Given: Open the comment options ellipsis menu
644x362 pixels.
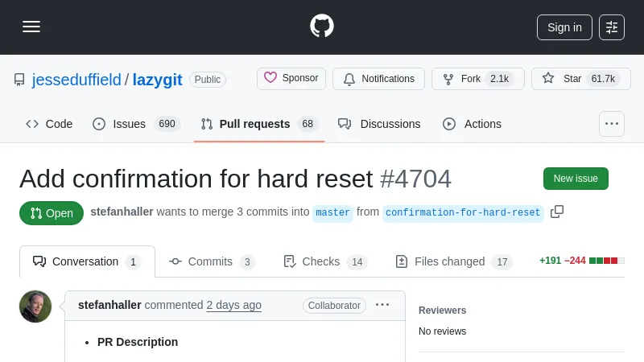Looking at the screenshot, I should pos(382,305).
